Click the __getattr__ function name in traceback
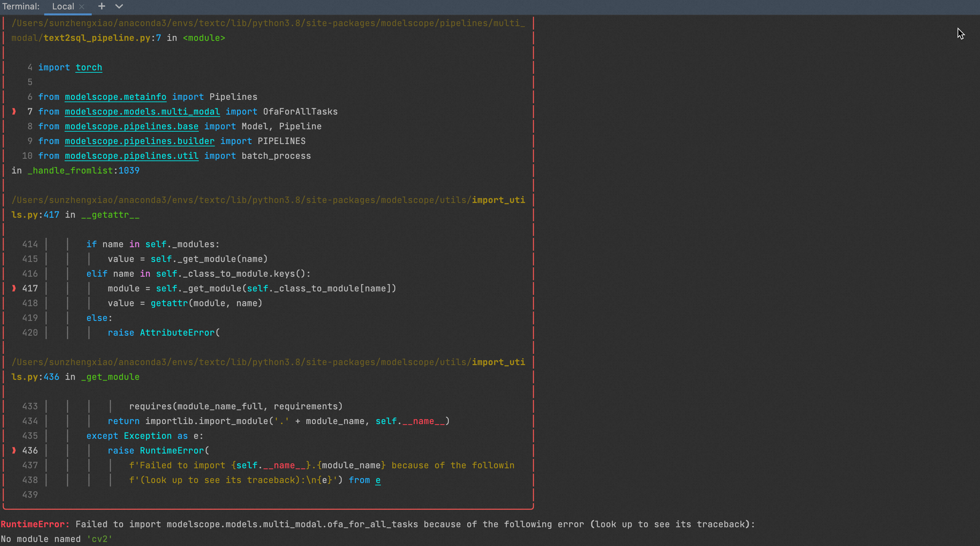The width and height of the screenshot is (980, 546). [110, 215]
